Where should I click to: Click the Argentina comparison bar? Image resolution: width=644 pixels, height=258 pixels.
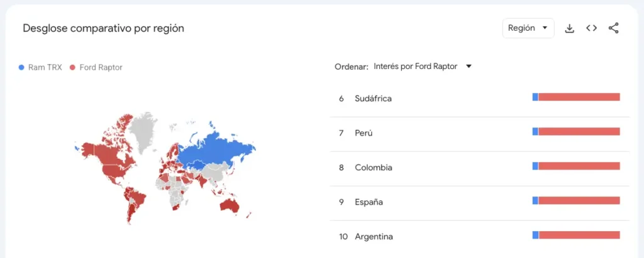pos(576,235)
